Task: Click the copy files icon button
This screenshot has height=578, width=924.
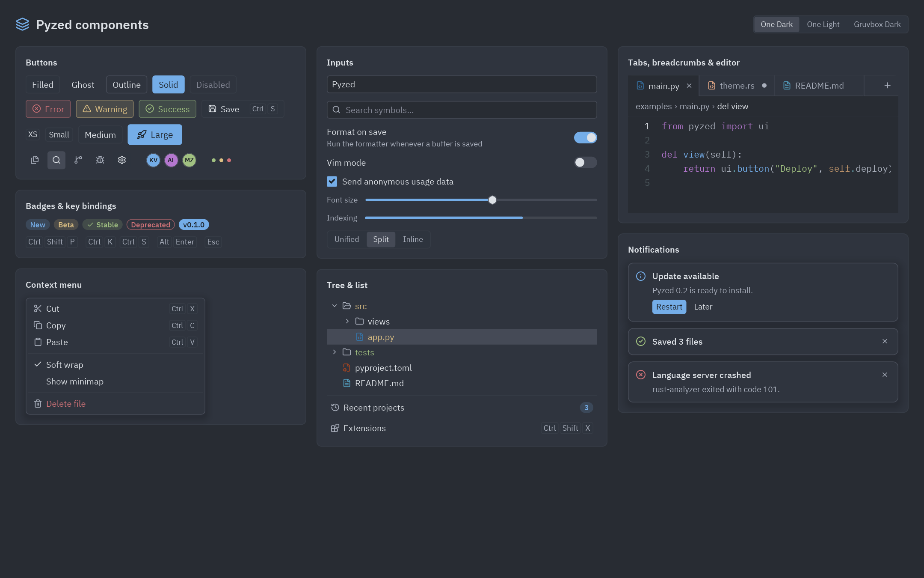Action: tap(35, 160)
